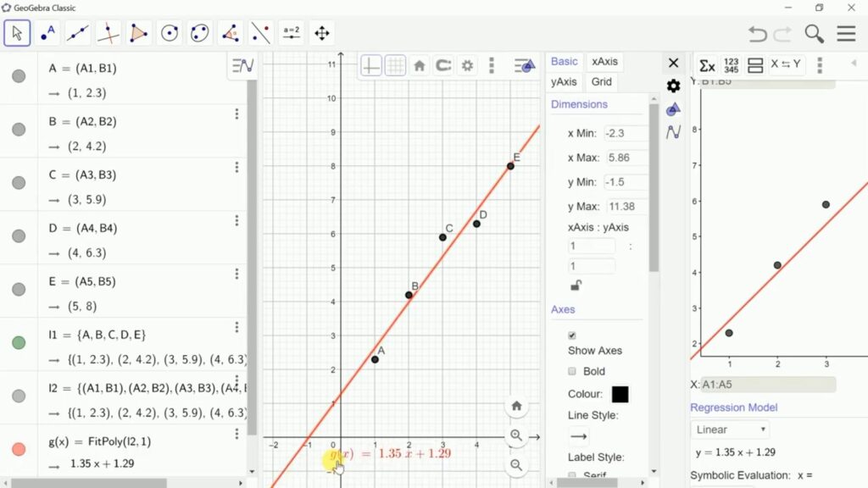
Task: Toggle visibility of point C
Action: (x=19, y=183)
